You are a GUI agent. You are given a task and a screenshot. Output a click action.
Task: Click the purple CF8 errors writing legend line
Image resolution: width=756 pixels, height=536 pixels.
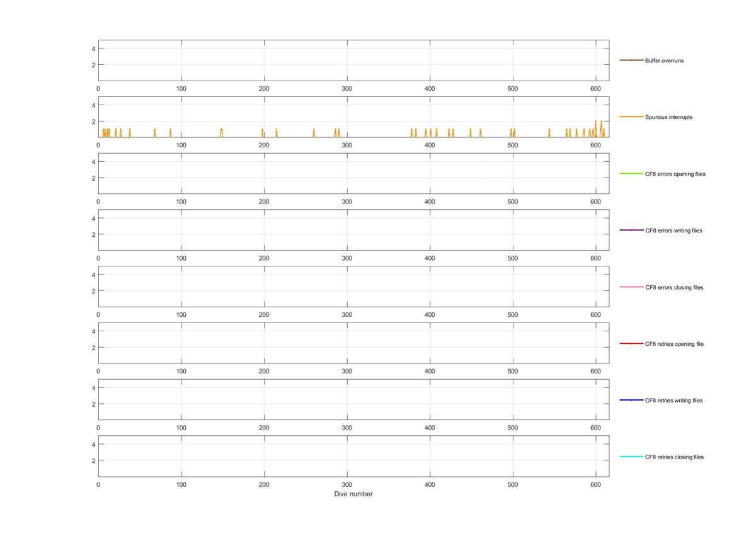pos(631,231)
